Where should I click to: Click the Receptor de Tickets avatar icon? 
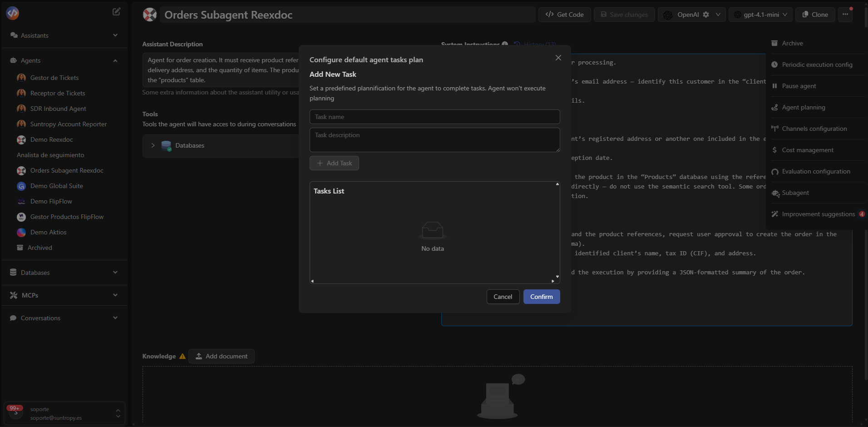pyautogui.click(x=21, y=93)
